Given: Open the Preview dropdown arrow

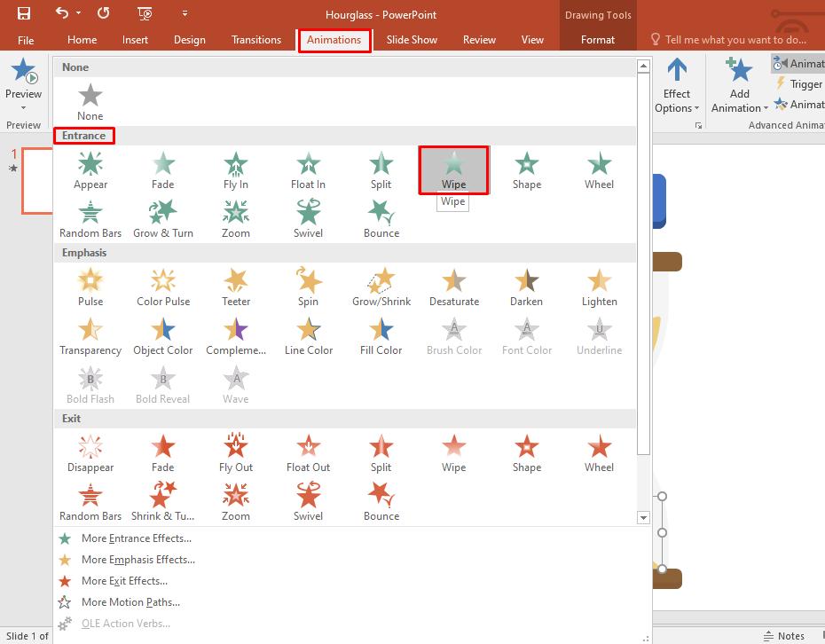Looking at the screenshot, I should click(x=23, y=107).
